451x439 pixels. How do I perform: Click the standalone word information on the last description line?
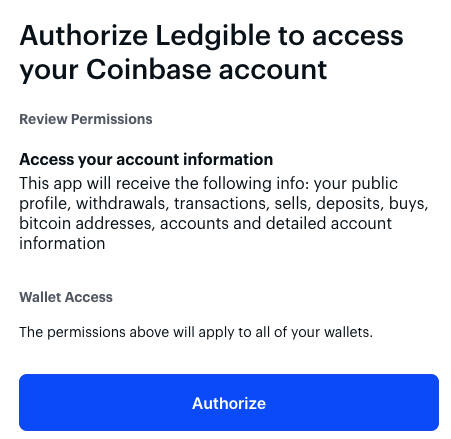pos(62,243)
